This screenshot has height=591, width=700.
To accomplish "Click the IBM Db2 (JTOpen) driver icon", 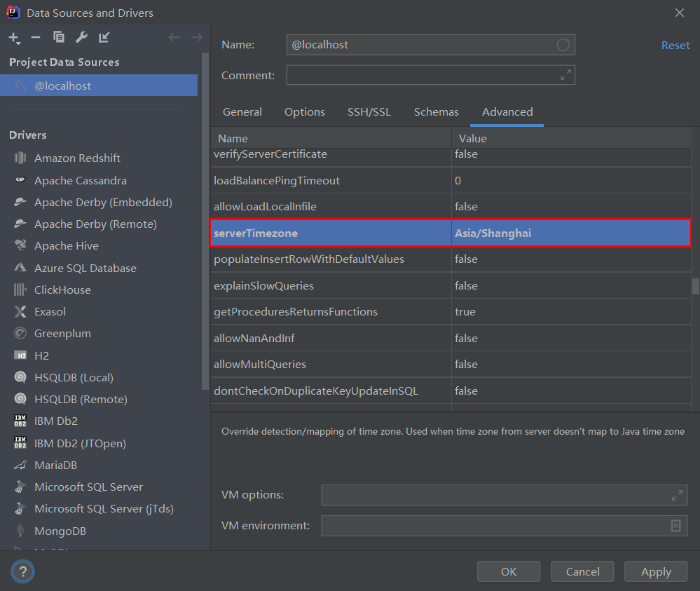I will [x=20, y=442].
